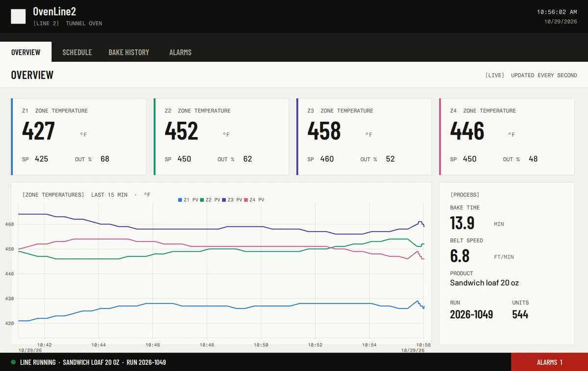
Task: Click the Z2 output percent value 62
Action: pos(247,159)
